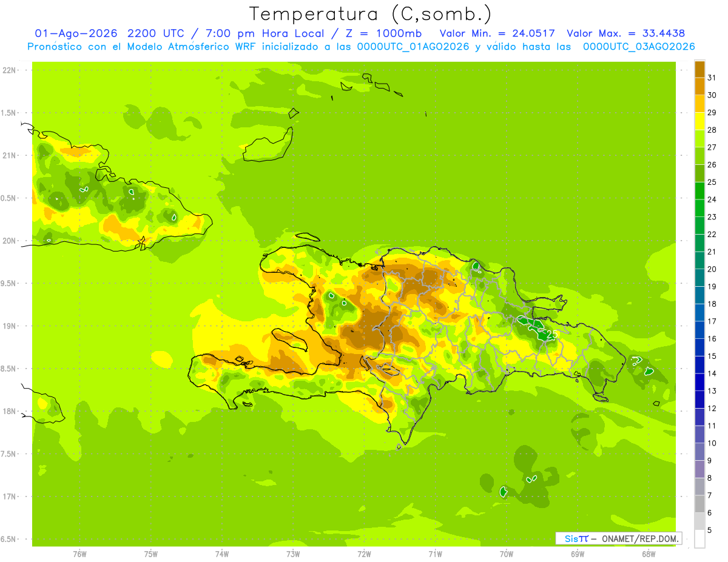
Task: Click the "26" value on the color scale
Action: pos(712,164)
